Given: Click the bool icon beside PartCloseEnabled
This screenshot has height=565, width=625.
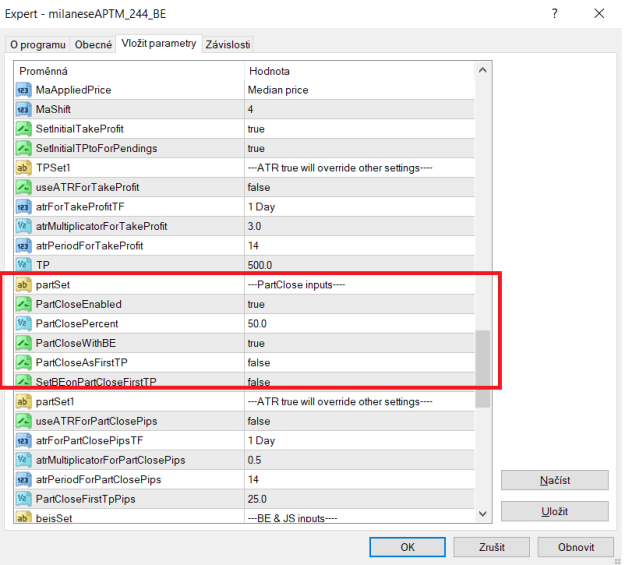Looking at the screenshot, I should click(23, 304).
